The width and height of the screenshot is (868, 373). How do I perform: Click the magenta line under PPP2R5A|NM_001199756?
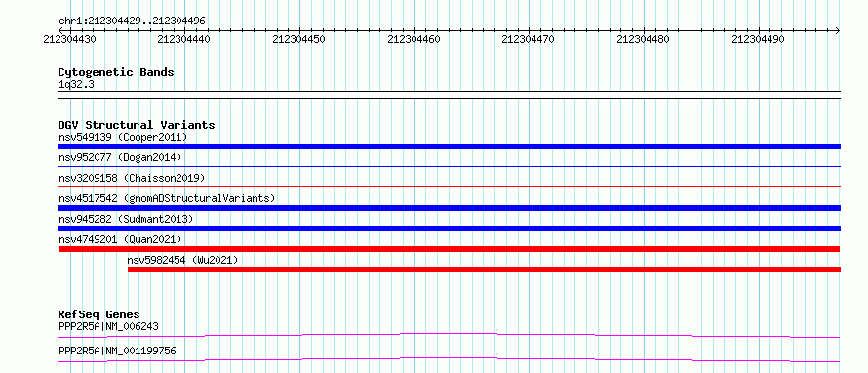[449, 359]
